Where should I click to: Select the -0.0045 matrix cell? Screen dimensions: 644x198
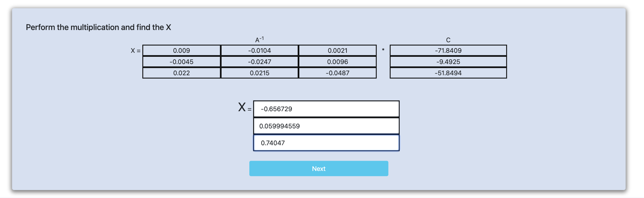tap(182, 62)
